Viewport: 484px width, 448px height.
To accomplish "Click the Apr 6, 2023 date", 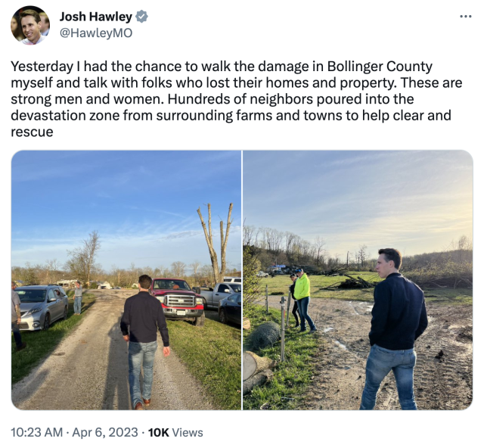I will tap(105, 432).
